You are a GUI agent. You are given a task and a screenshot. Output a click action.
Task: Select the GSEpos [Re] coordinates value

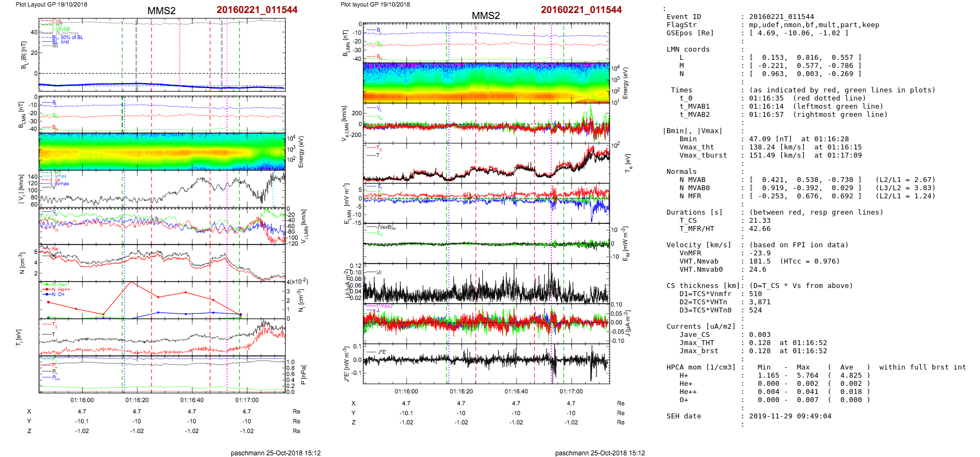799,33
